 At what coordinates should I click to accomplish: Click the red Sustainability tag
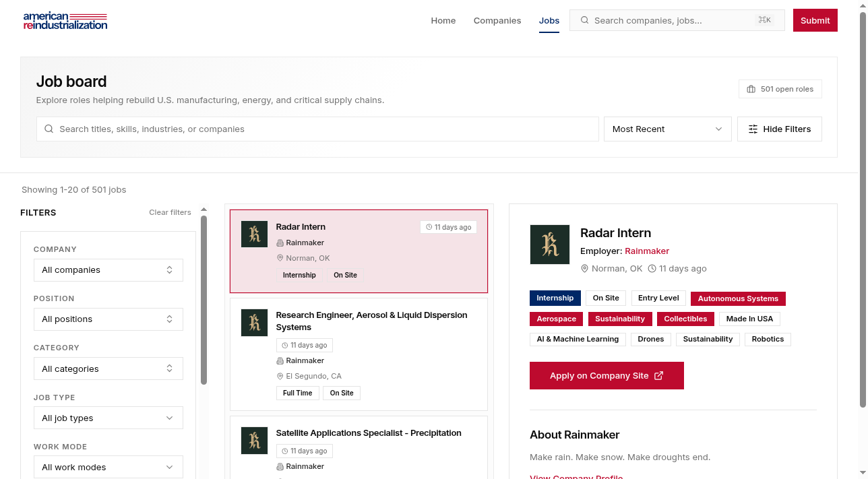click(x=620, y=319)
